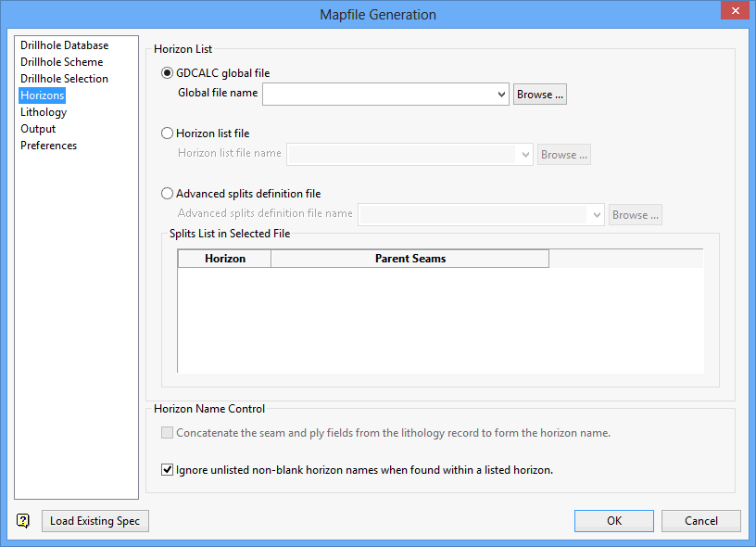Confirm the dialog with OK

[x=613, y=521]
